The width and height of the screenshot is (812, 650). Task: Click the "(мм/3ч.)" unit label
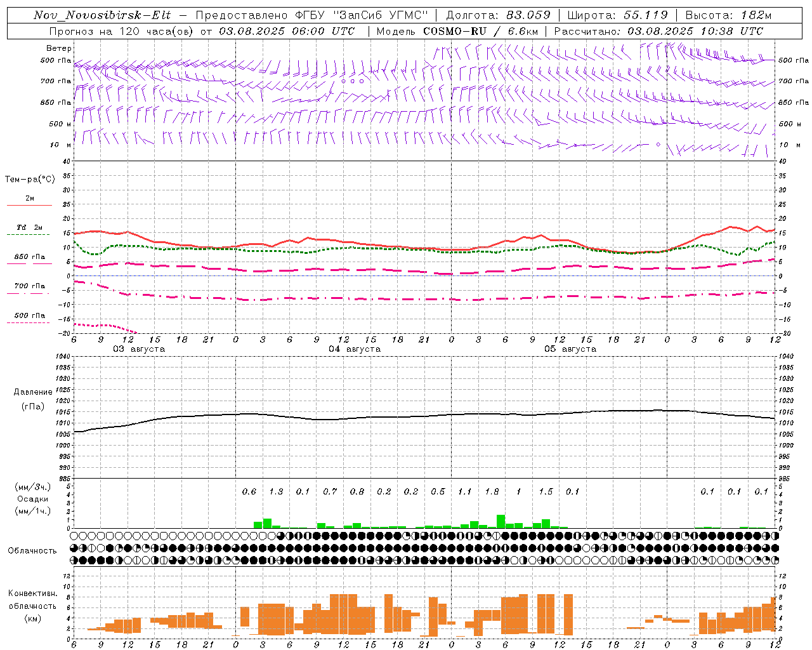tap(32, 487)
